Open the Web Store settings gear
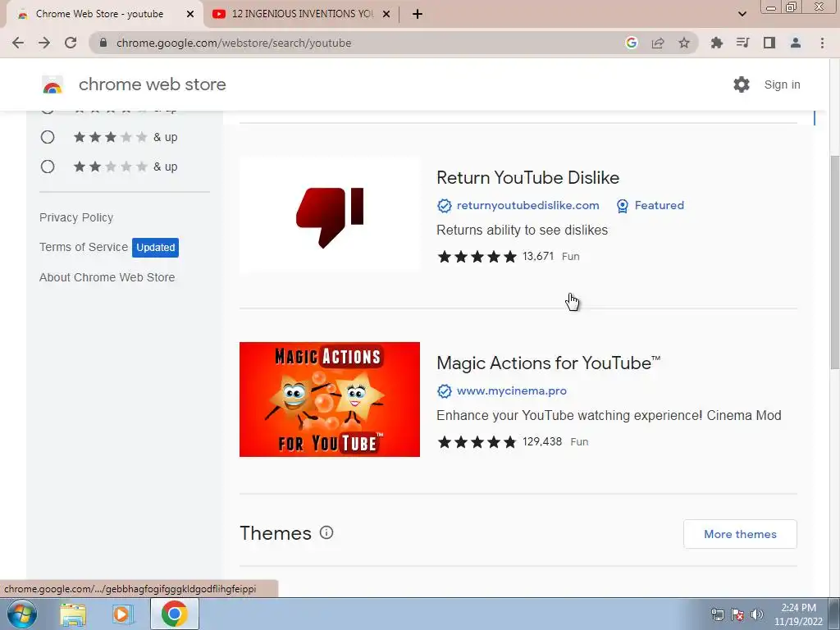Image resolution: width=840 pixels, height=630 pixels. coord(742,84)
